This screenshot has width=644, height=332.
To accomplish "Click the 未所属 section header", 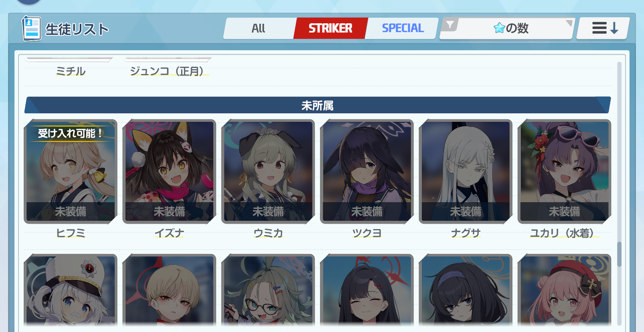I will click(x=318, y=105).
